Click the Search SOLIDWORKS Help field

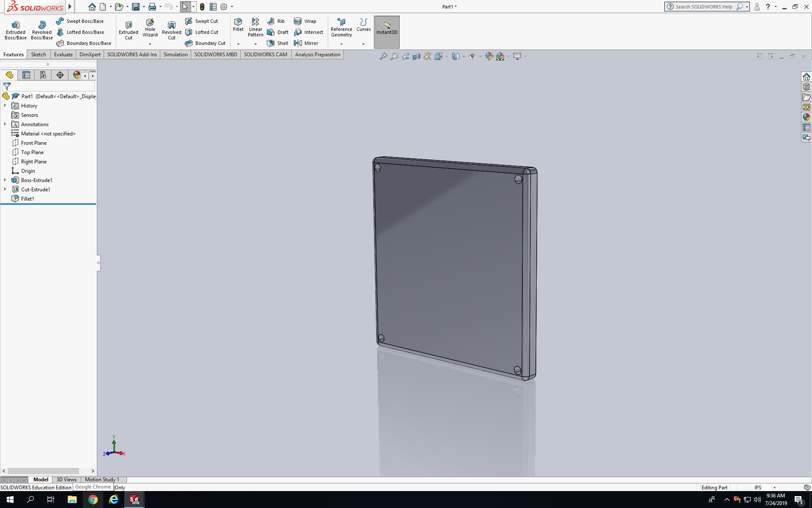703,7
